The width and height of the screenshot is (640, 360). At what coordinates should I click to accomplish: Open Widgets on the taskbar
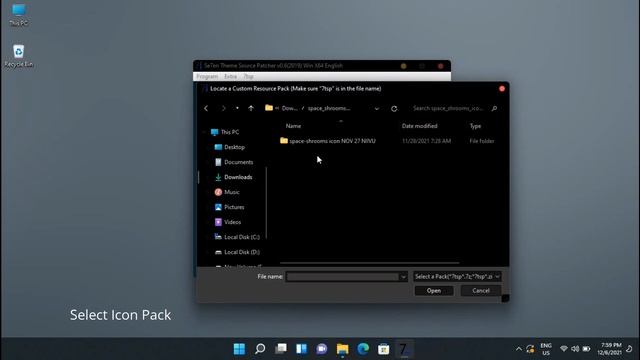point(301,349)
